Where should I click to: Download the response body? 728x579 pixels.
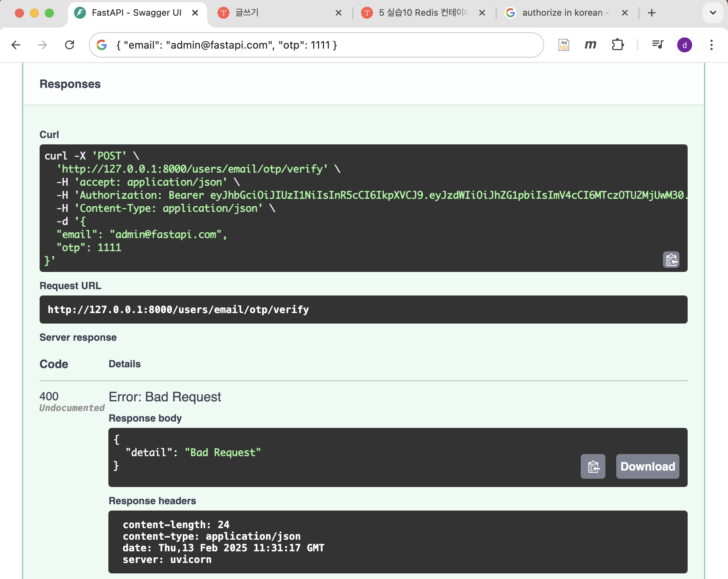[647, 466]
